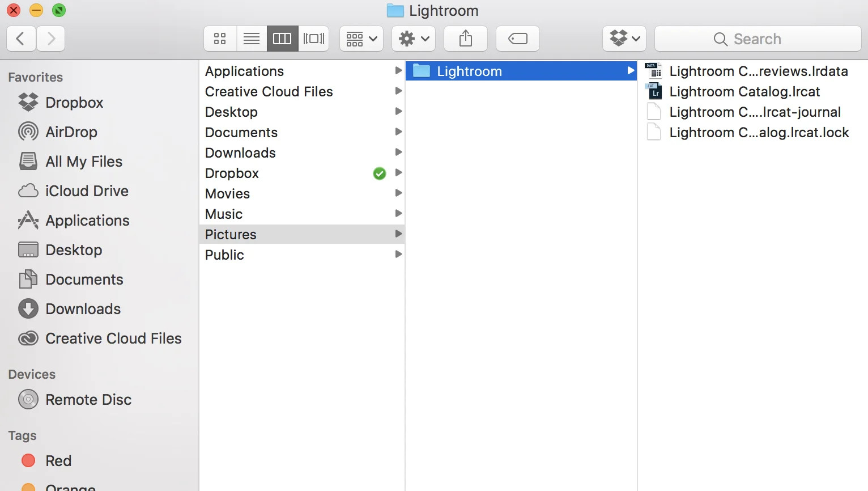Select Dropbox folder in first column

(302, 173)
